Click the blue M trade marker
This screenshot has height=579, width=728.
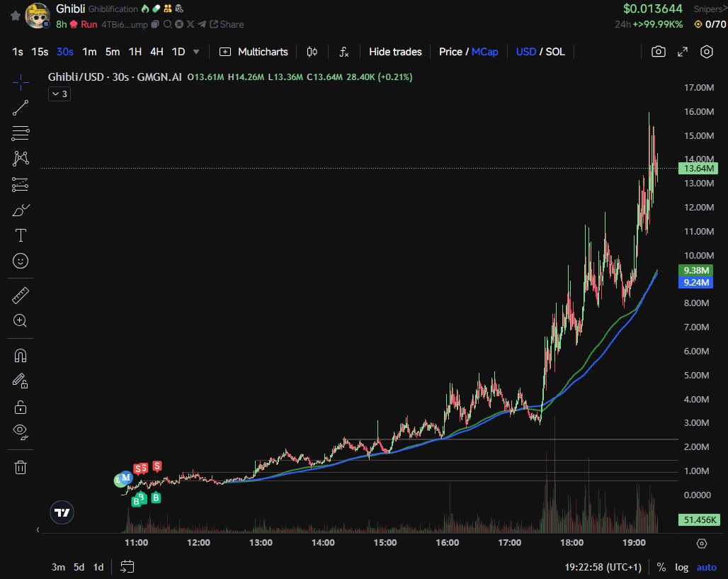126,478
